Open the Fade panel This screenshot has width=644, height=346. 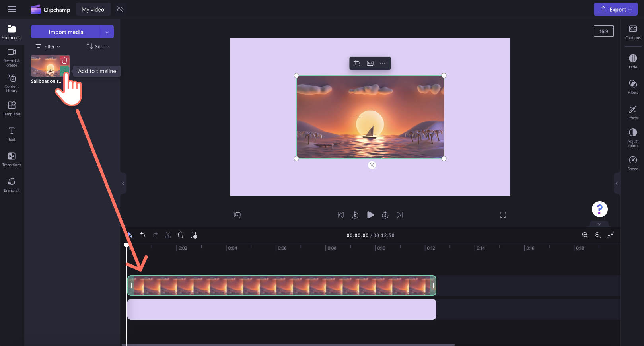[x=633, y=62]
